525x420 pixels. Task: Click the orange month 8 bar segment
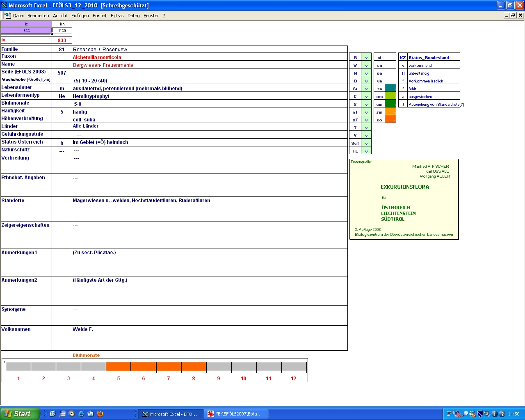[194, 367]
